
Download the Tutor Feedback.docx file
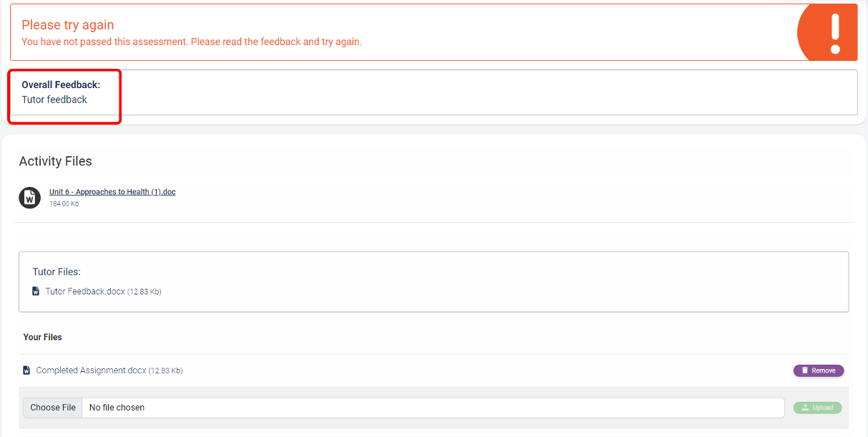click(x=85, y=292)
